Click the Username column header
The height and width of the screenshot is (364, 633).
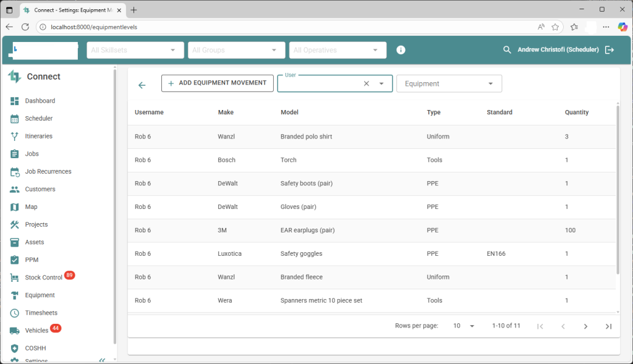pyautogui.click(x=149, y=112)
